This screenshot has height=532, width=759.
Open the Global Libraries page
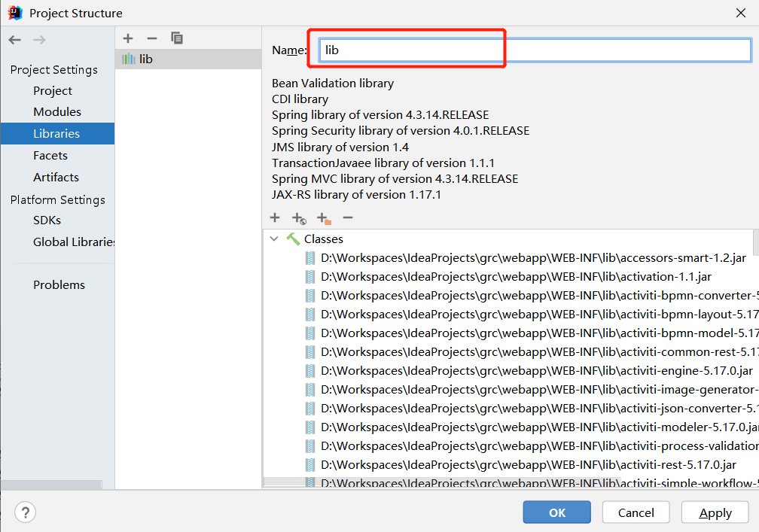[x=74, y=242]
